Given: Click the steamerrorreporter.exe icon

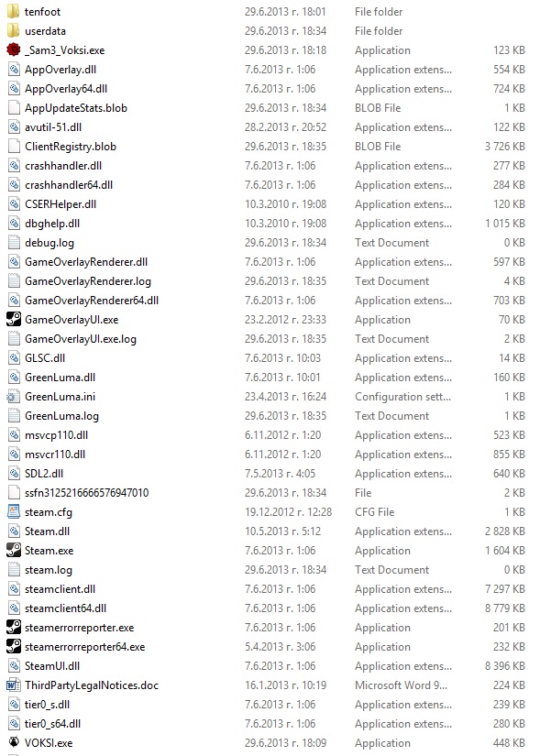Looking at the screenshot, I should click(13, 628).
